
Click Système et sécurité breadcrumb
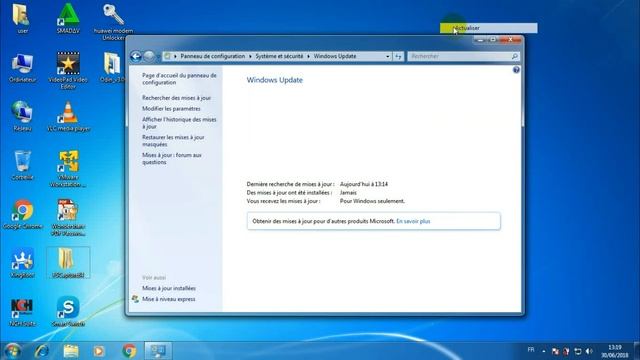click(279, 56)
